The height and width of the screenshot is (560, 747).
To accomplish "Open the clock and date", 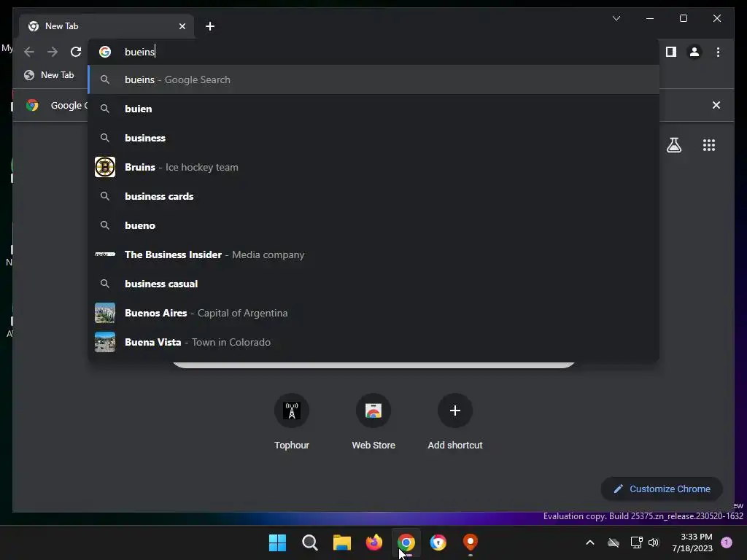I will pyautogui.click(x=692, y=542).
